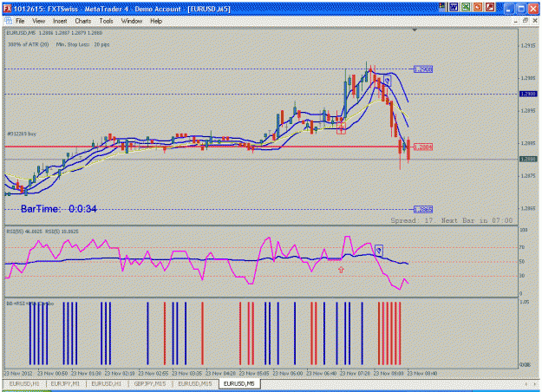Click the FX application icon in title bar
The image size is (542, 392).
[8, 9]
